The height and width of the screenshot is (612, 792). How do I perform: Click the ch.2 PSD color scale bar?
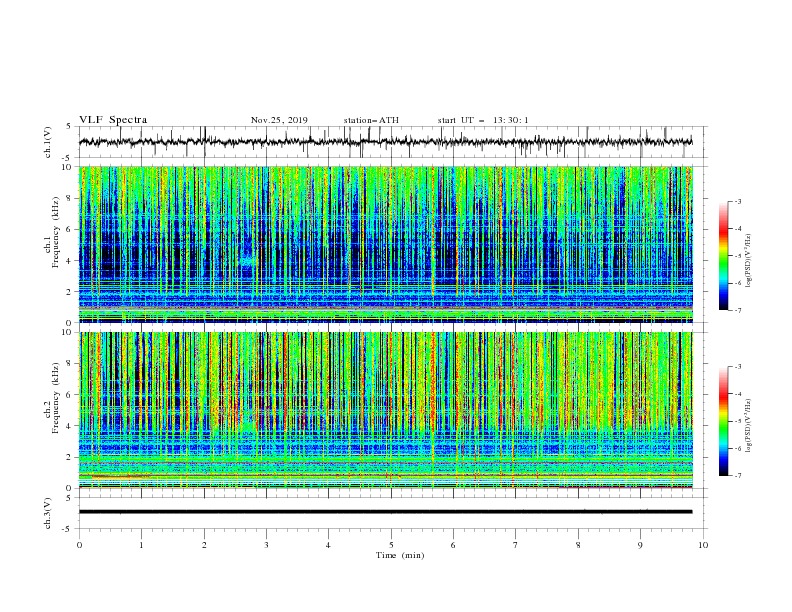click(x=724, y=421)
